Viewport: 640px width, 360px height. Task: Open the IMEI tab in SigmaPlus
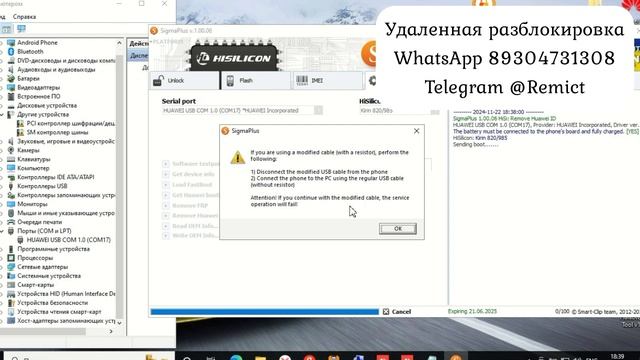click(x=327, y=80)
